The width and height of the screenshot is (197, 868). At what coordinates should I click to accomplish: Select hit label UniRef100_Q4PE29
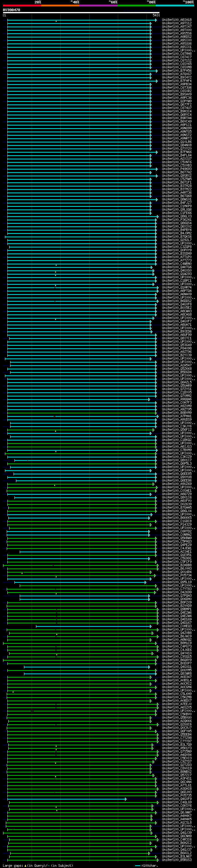pos(176,545)
